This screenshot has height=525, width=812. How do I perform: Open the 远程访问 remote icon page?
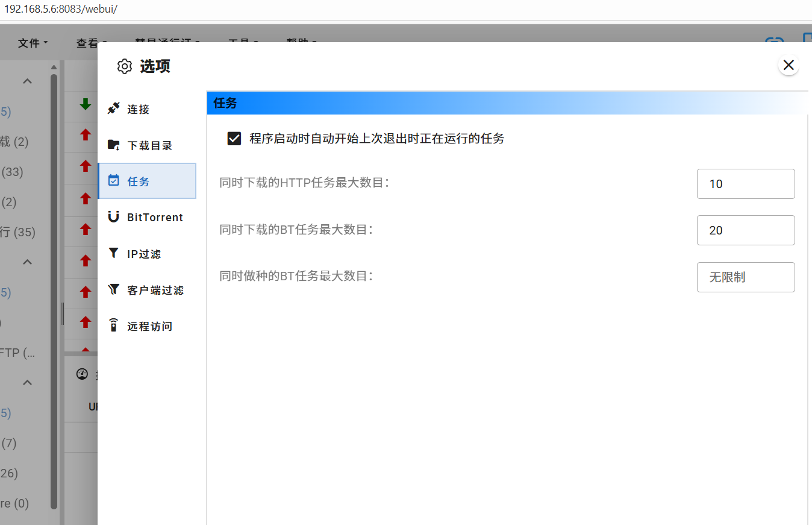(113, 326)
